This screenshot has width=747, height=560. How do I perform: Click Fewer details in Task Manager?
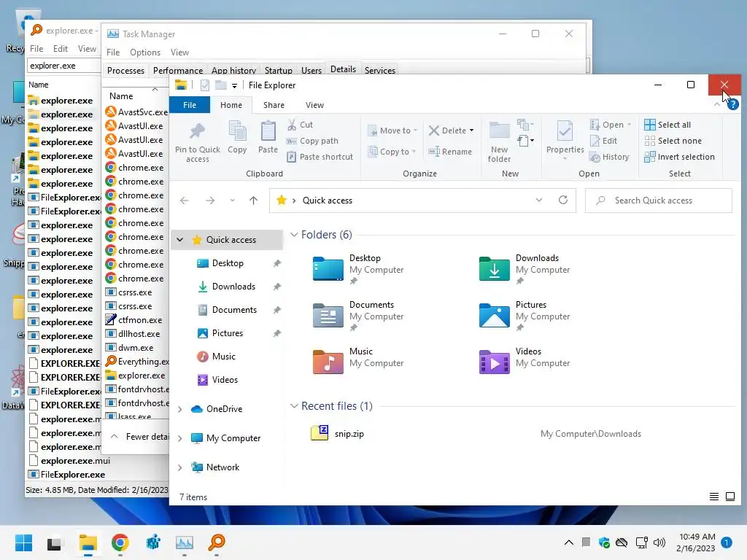coord(141,436)
